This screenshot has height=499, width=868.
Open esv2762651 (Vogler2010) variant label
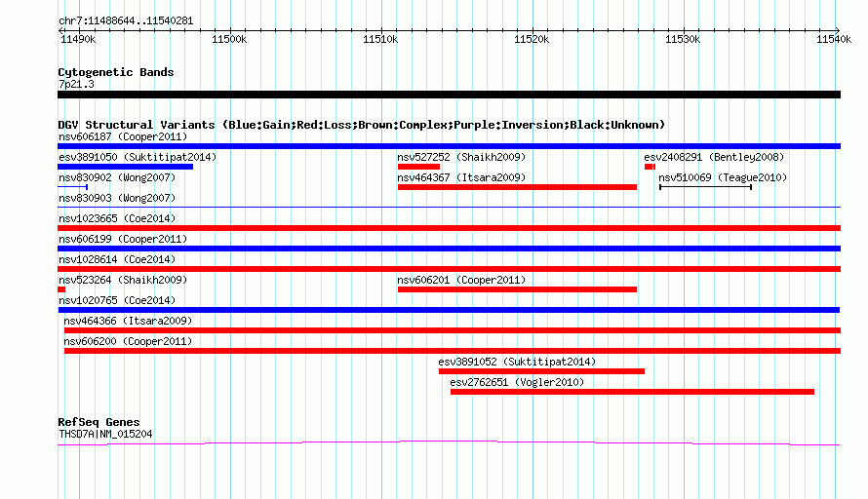517,382
